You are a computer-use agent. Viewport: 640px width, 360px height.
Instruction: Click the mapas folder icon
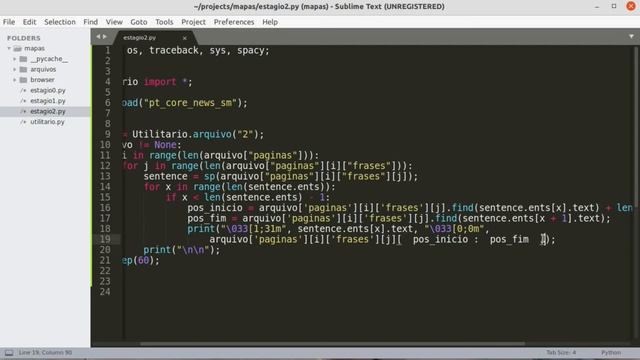click(17, 49)
